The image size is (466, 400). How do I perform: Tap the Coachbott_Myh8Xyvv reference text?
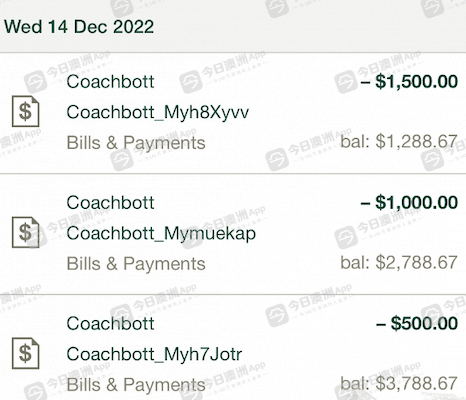point(158,112)
